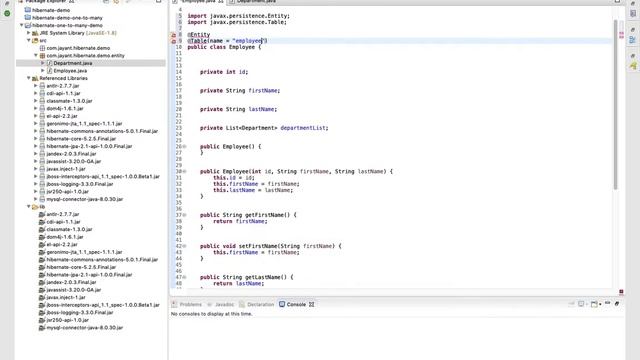Screen dimensions: 640x360
Task: Collapse the Referenced Libraries node
Action: click(x=29, y=78)
